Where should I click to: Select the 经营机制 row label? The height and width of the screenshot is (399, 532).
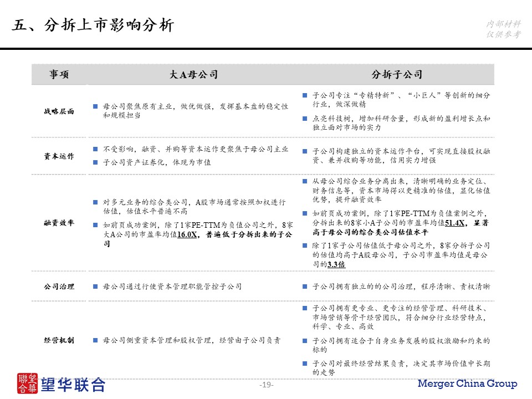coord(59,340)
